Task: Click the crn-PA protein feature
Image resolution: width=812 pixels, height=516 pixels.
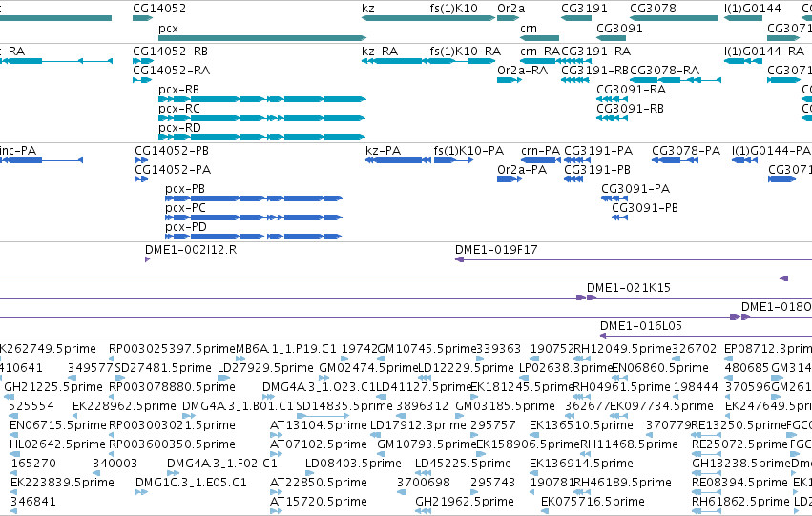Action: coord(541,160)
